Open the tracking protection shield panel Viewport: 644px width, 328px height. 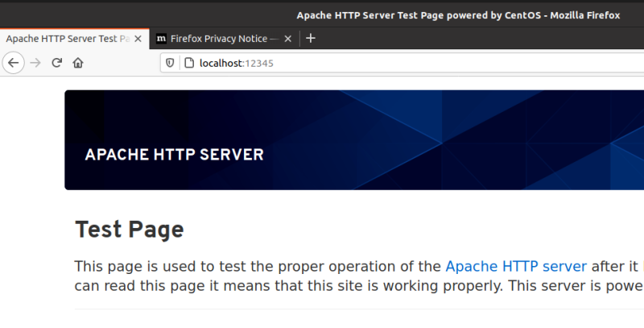pos(170,63)
